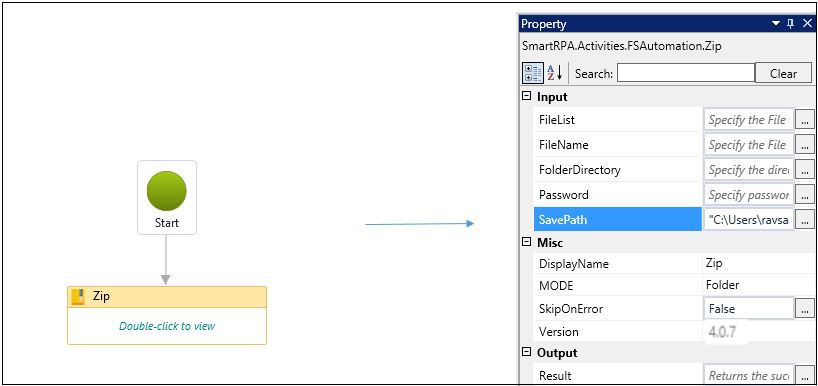The height and width of the screenshot is (386, 818).
Task: Select the Password property label
Action: 563,195
